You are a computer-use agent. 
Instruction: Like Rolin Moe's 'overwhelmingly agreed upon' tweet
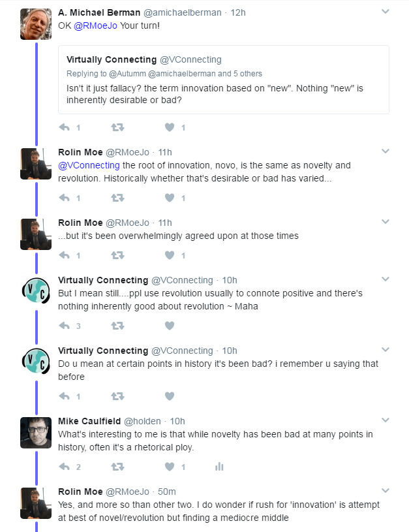point(170,255)
